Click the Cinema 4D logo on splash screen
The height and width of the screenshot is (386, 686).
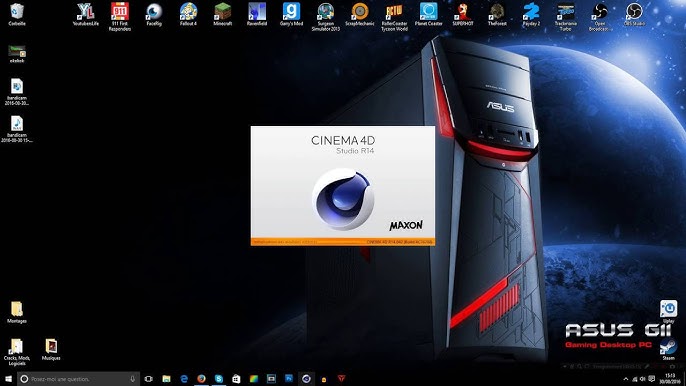coord(343,199)
